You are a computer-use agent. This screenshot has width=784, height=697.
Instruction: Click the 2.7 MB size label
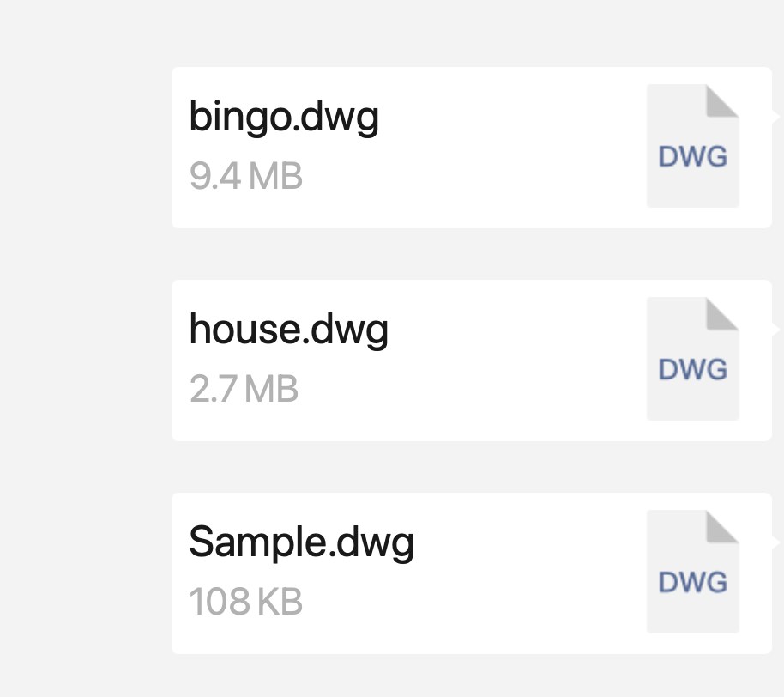pos(244,389)
